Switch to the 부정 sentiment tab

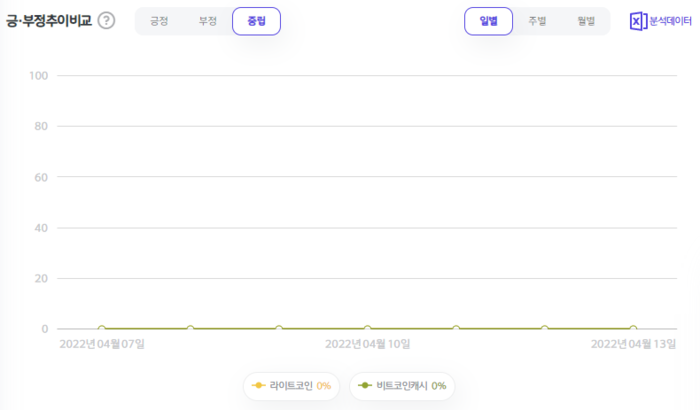point(208,21)
